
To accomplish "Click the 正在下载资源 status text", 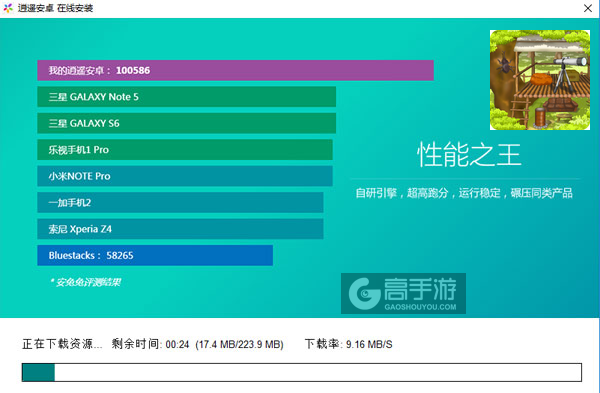I will point(62,344).
